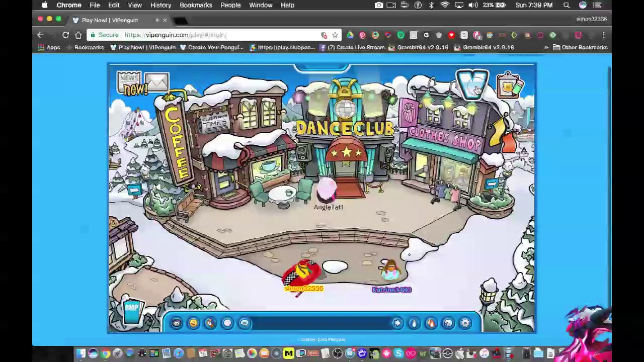
Task: Open Wi-Fi status menu
Action: [x=445, y=5]
